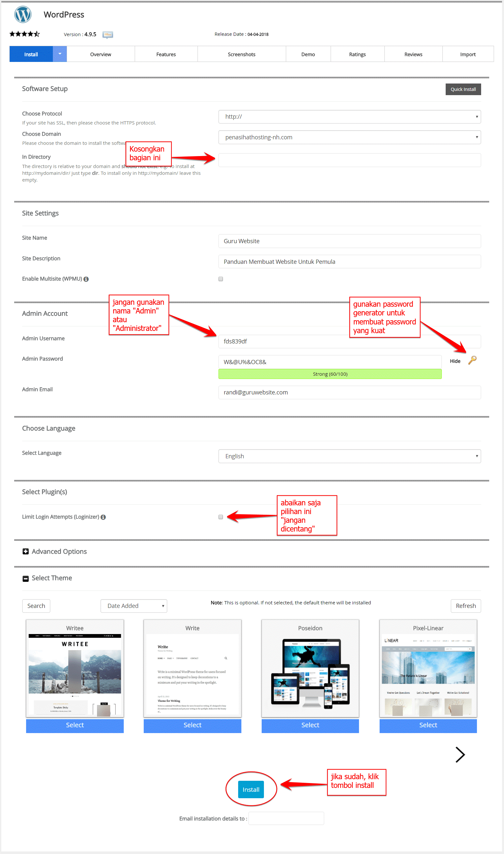Click the star rating icons
The height and width of the screenshot is (854, 504).
coord(25,34)
